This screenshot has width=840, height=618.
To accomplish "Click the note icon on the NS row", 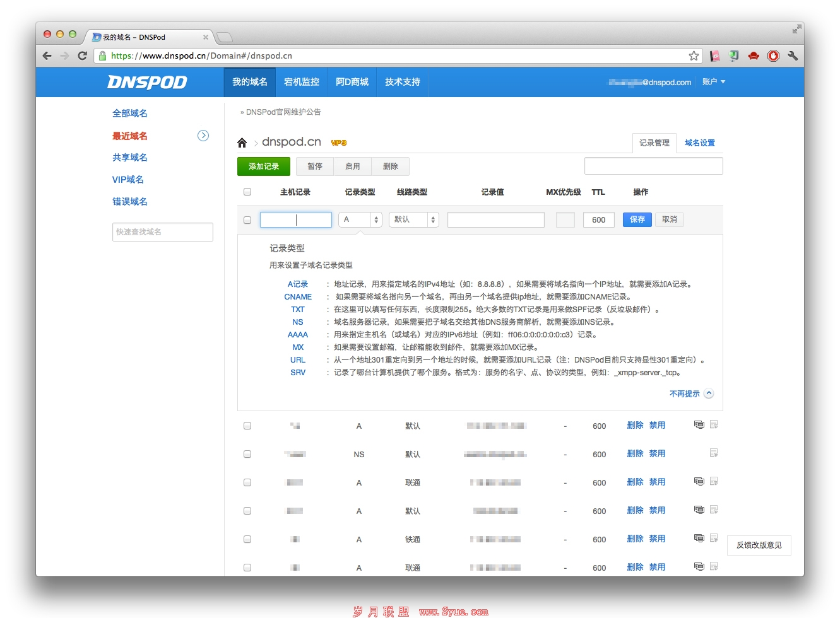I will pos(714,453).
